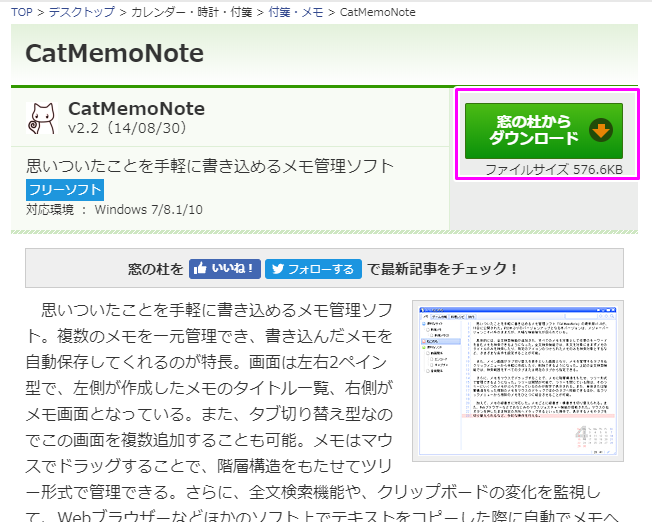Open the 付箋・メモ breadcrumb link
The height and width of the screenshot is (522, 652).
point(296,12)
